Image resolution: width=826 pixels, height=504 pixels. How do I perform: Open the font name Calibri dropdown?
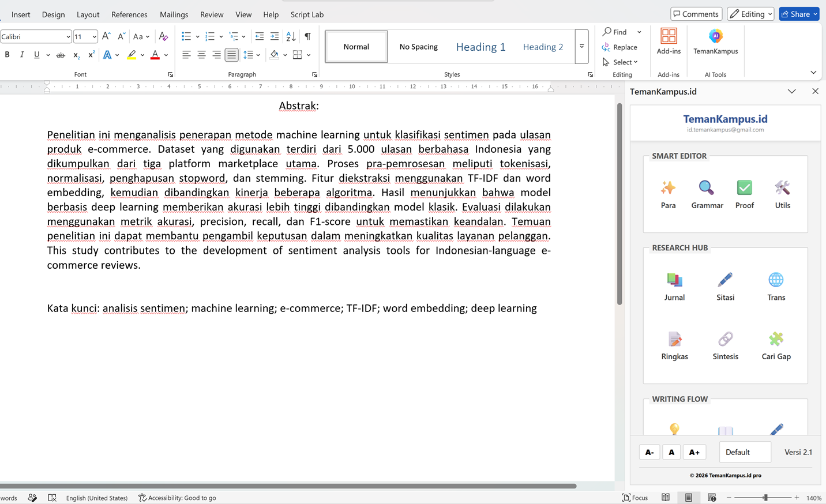(68, 37)
